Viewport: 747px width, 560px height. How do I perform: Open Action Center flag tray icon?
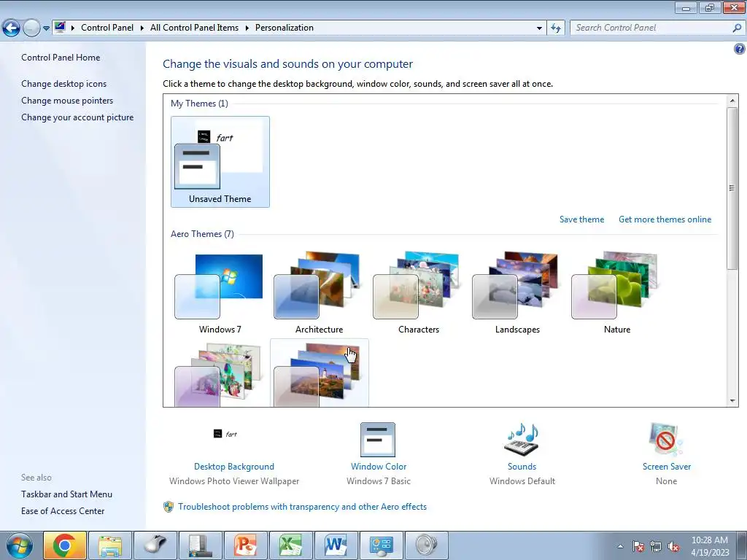pyautogui.click(x=638, y=546)
